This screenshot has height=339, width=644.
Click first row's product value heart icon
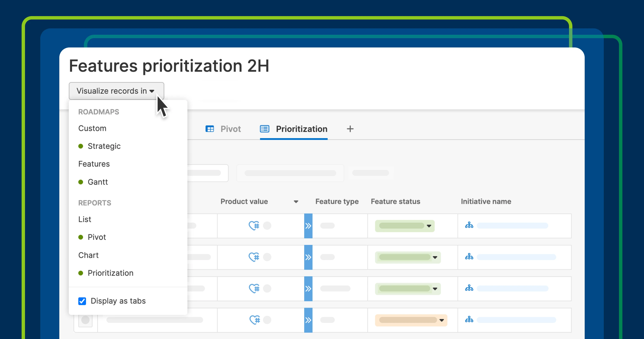(254, 225)
